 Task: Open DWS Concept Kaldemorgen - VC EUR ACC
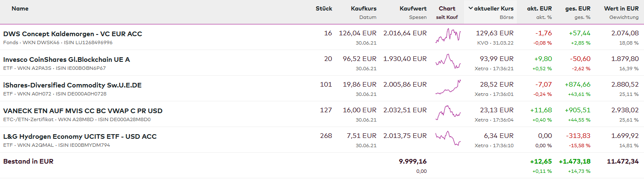[73, 34]
